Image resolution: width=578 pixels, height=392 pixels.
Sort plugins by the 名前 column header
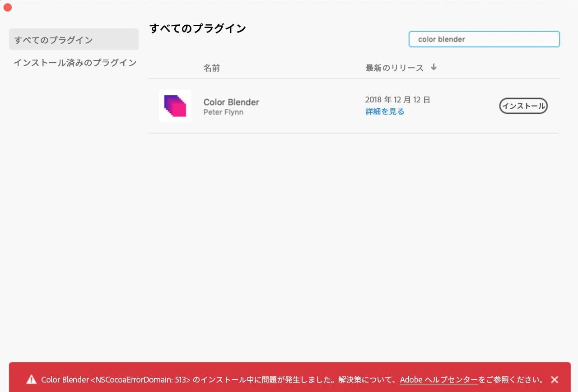(211, 68)
